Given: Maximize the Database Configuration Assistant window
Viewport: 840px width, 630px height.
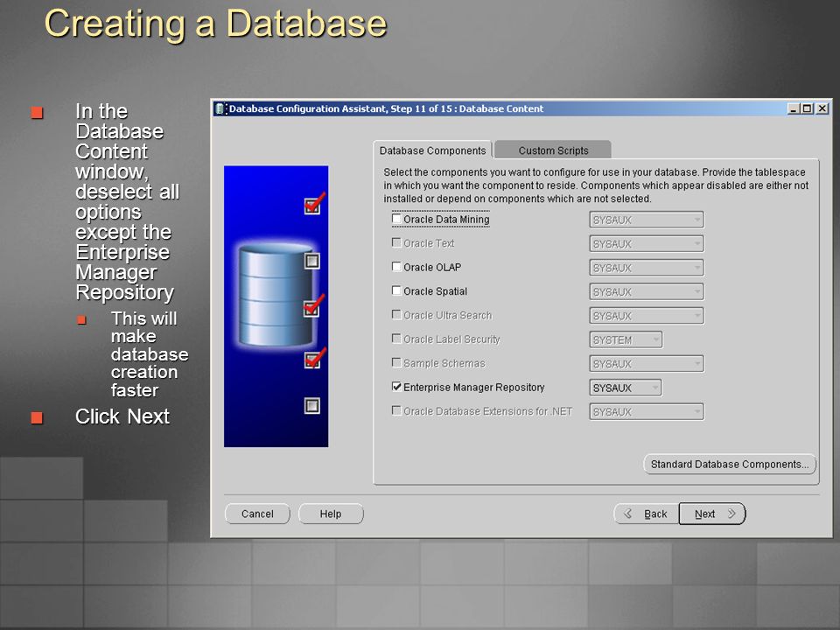Looking at the screenshot, I should coord(807,108).
